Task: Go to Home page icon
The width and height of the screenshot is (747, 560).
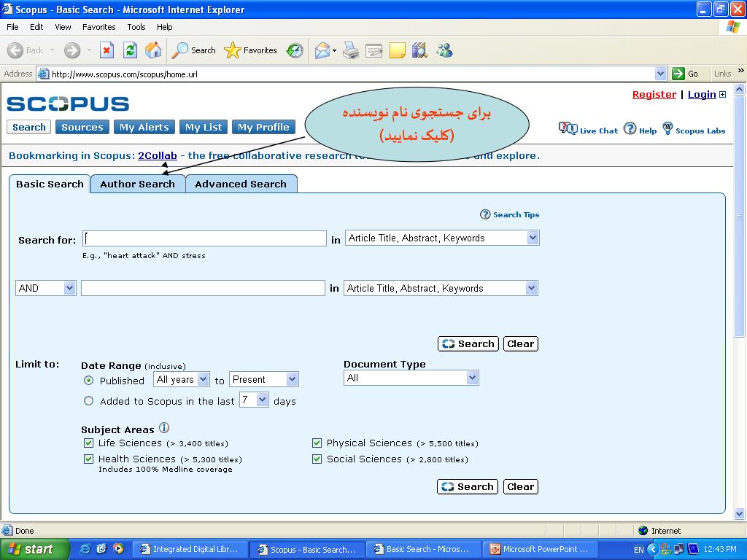Action: (153, 50)
